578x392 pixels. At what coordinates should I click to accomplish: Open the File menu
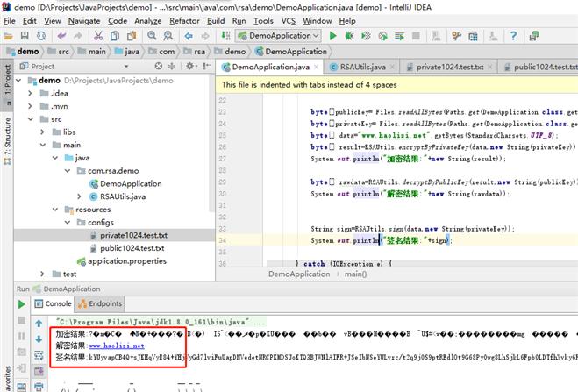tap(10, 21)
